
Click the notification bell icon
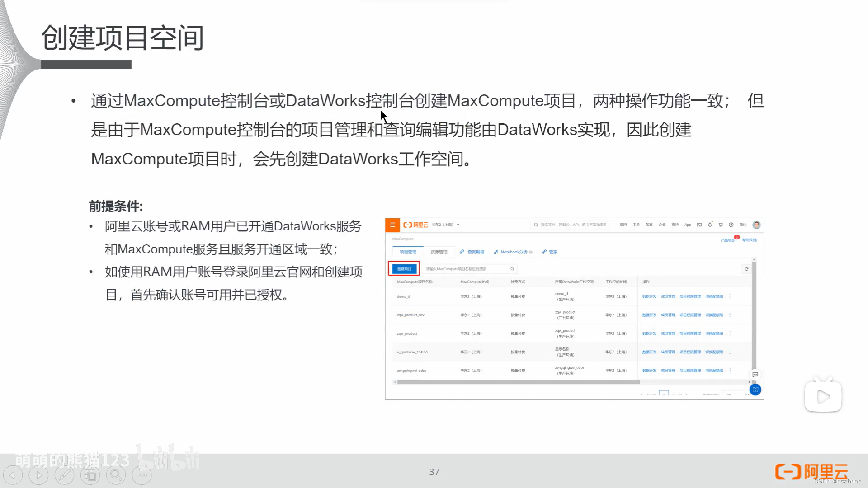point(710,225)
